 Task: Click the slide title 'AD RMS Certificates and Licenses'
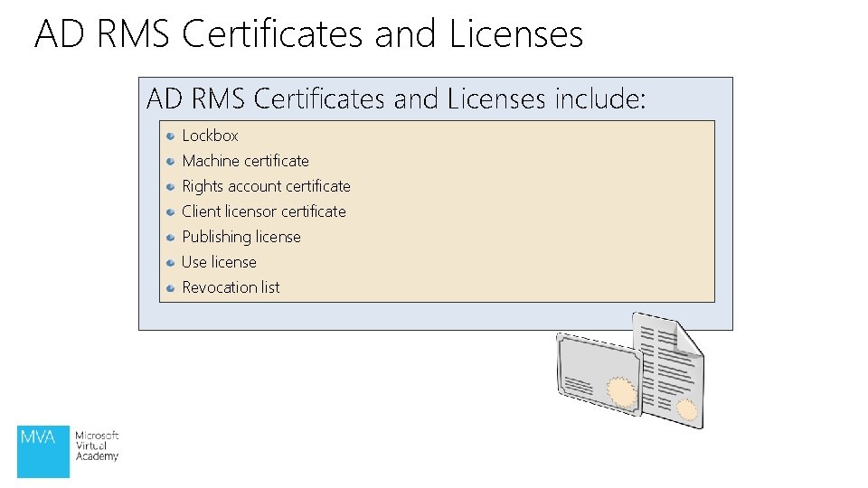pos(309,33)
